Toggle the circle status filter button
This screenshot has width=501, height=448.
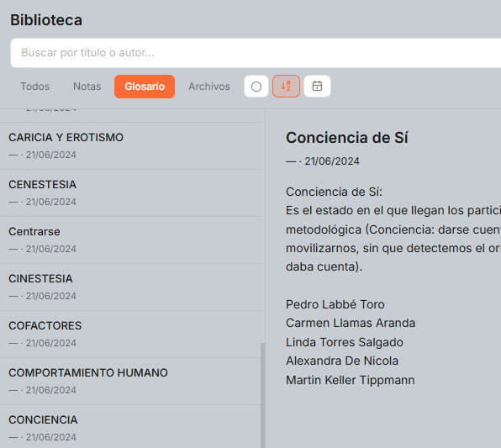pyautogui.click(x=256, y=87)
